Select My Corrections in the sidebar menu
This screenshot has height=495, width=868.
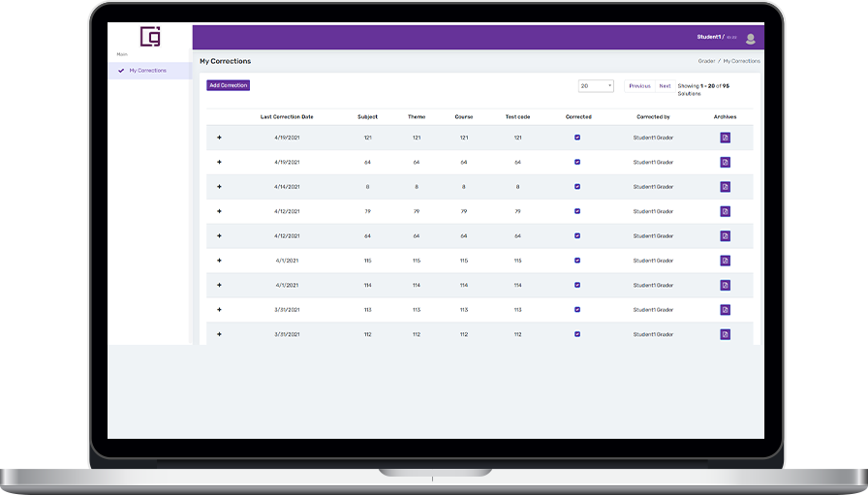click(150, 71)
